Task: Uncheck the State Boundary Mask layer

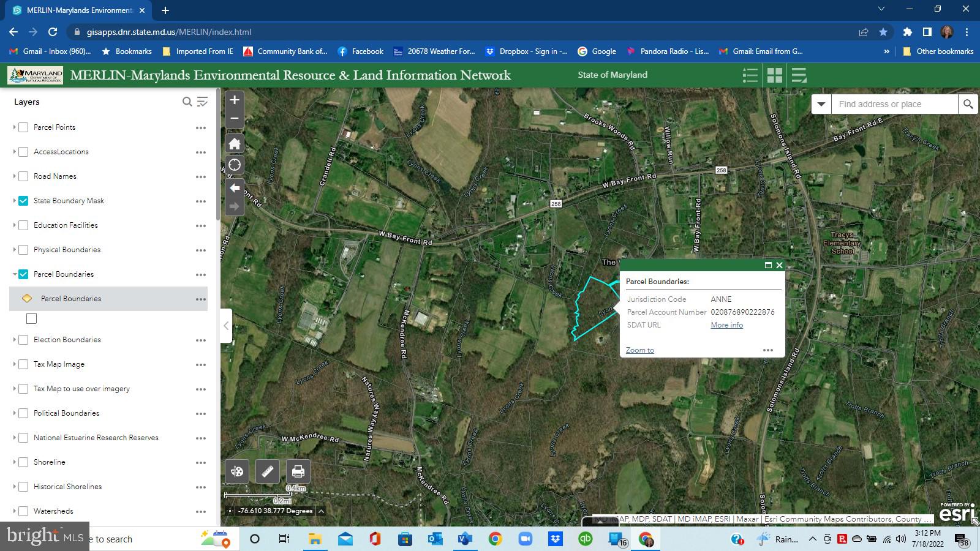Action: 23,201
